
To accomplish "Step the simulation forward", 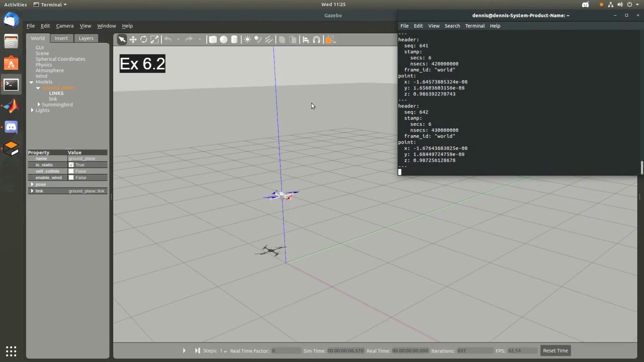I will tap(197, 350).
